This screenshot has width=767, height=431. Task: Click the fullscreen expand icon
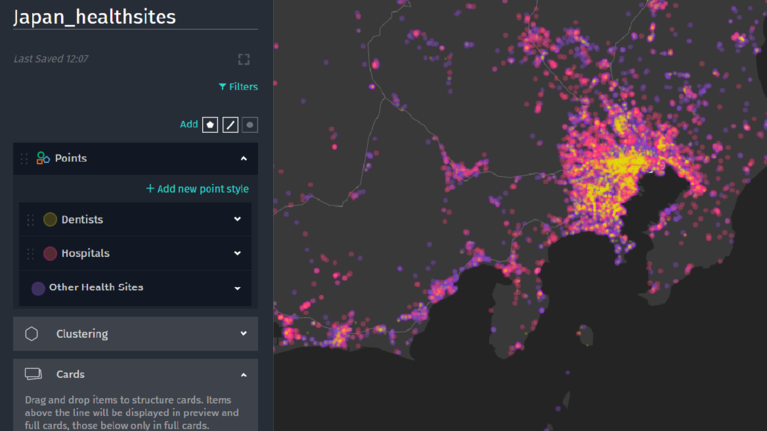pyautogui.click(x=244, y=60)
